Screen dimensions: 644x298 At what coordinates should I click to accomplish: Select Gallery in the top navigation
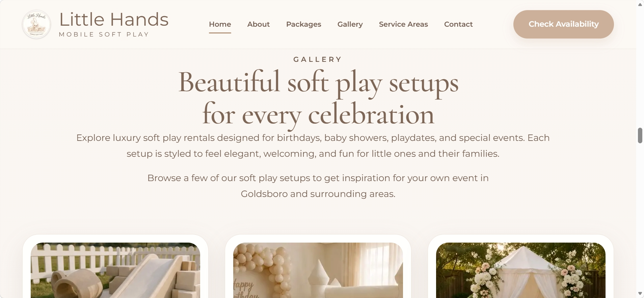tap(350, 24)
